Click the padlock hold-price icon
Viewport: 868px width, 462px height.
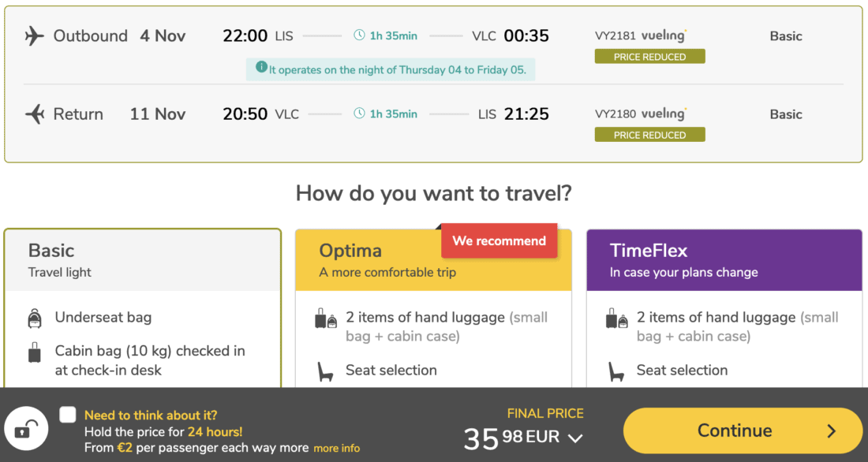[x=26, y=430]
